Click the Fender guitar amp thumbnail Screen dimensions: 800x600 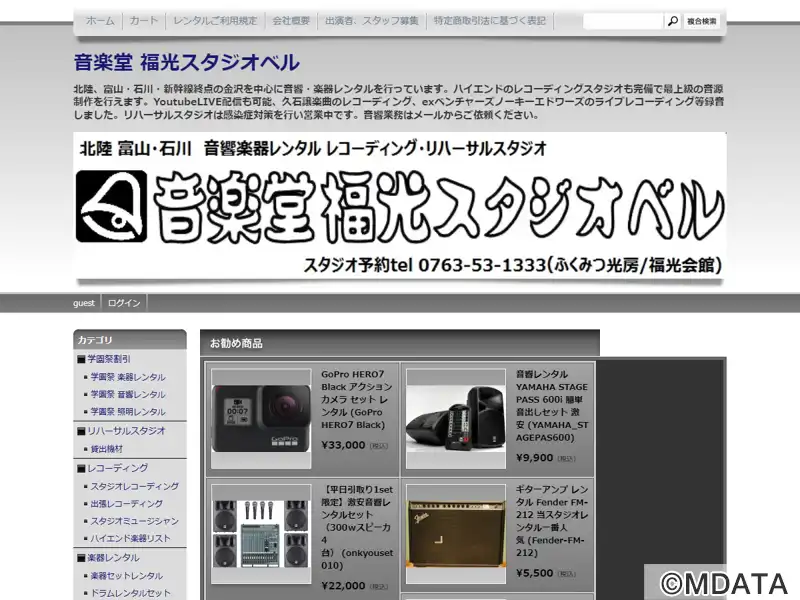(x=456, y=534)
